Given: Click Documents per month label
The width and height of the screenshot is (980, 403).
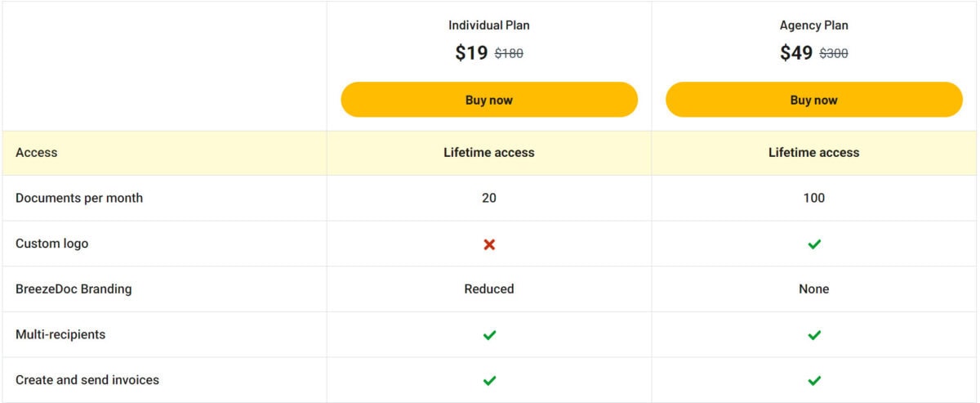Looking at the screenshot, I should coord(79,198).
